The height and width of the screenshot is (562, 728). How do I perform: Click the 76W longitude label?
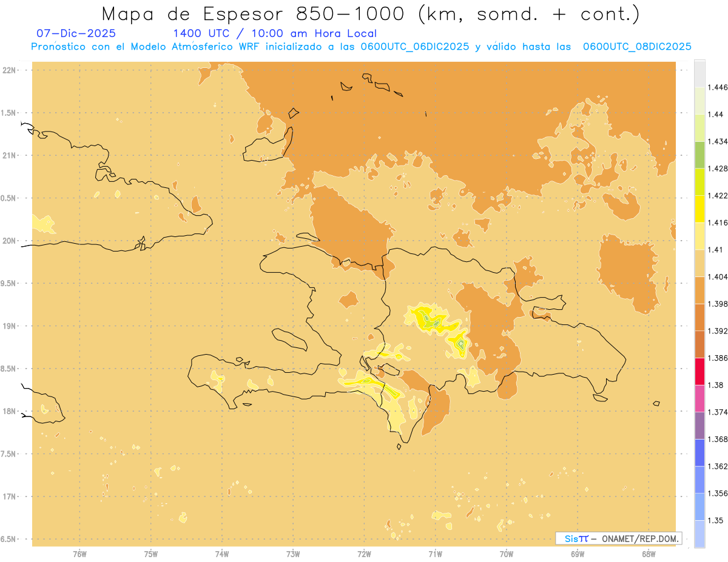click(x=79, y=554)
